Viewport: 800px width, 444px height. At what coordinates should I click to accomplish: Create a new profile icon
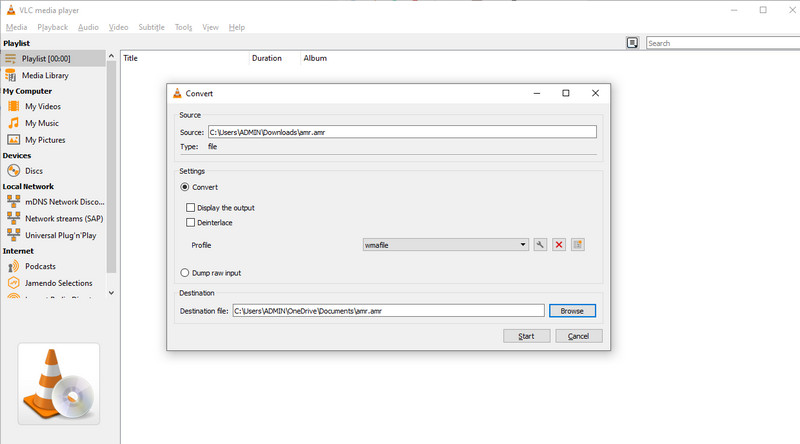click(578, 245)
